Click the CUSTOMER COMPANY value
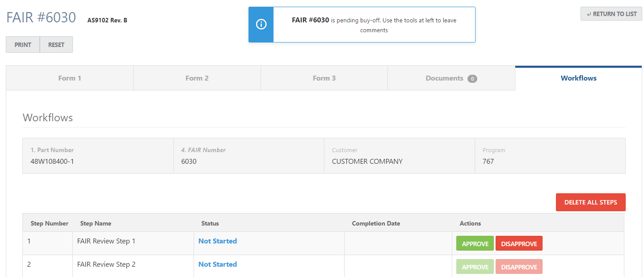This screenshot has width=644, height=277. pyautogui.click(x=367, y=162)
